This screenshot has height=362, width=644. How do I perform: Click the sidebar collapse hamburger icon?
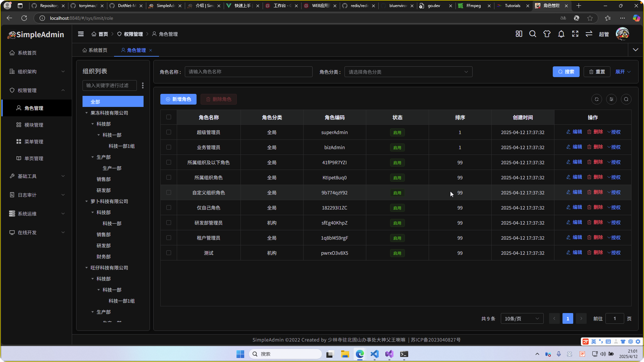[x=81, y=34]
